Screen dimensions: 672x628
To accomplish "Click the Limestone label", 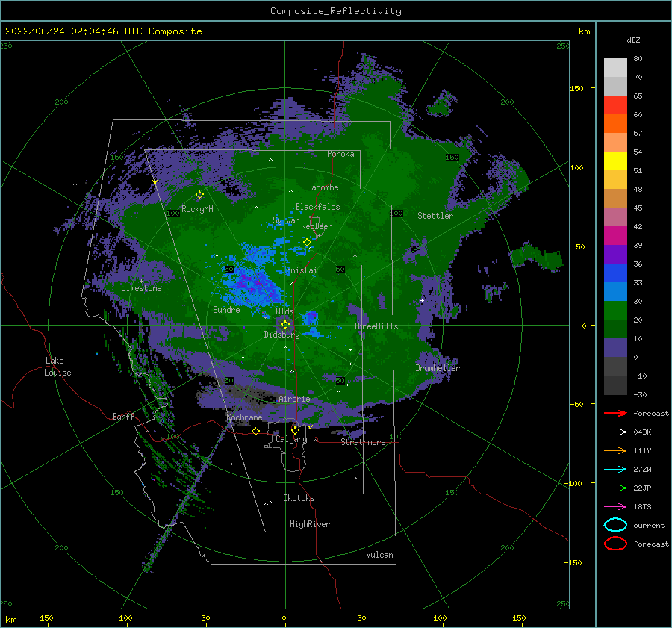I will (x=141, y=288).
